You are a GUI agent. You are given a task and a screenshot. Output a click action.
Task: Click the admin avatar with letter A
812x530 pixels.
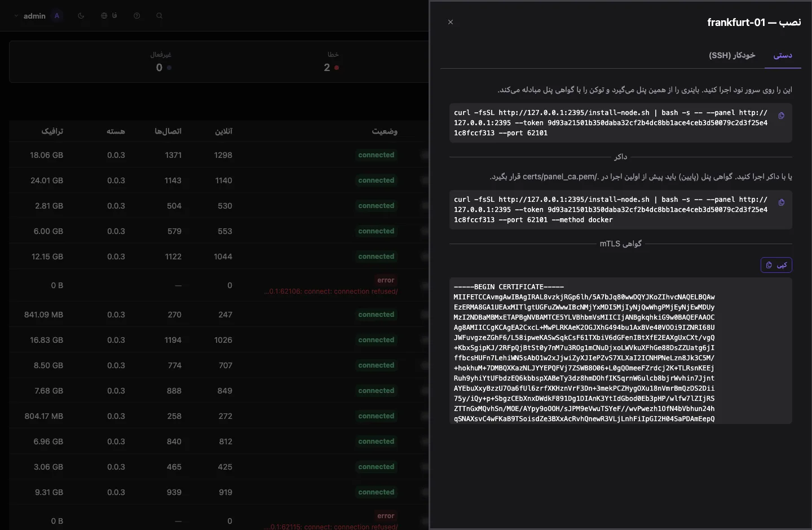point(57,16)
